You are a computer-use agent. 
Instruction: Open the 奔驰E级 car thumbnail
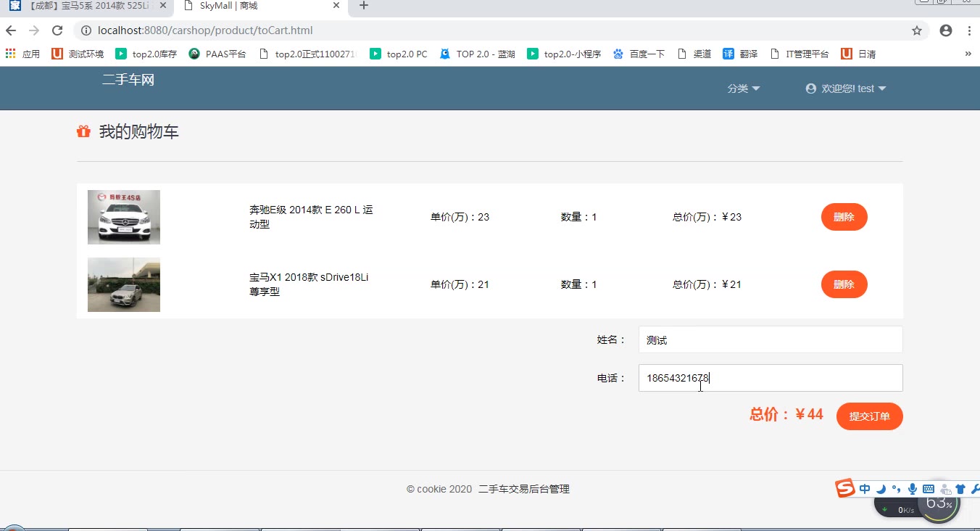click(124, 217)
